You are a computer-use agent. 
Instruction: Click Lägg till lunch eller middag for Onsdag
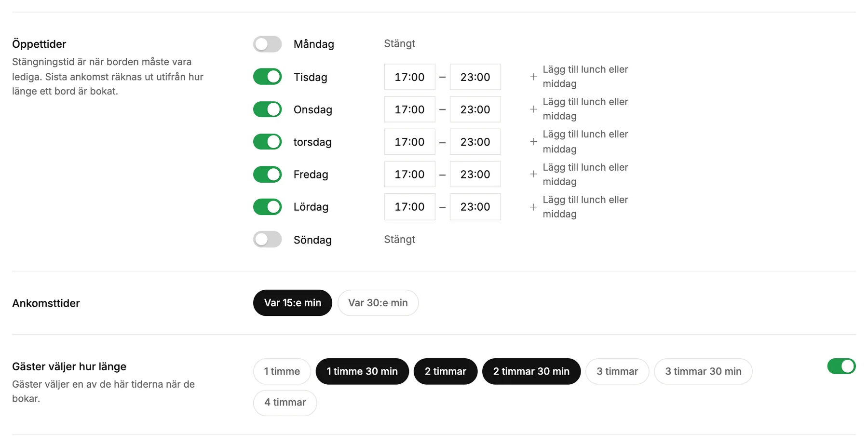585,109
